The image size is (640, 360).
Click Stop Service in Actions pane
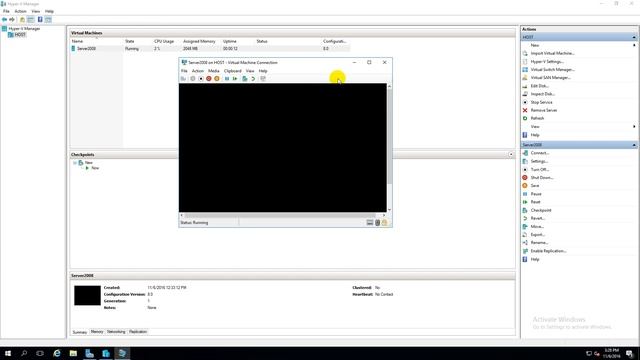(x=541, y=102)
